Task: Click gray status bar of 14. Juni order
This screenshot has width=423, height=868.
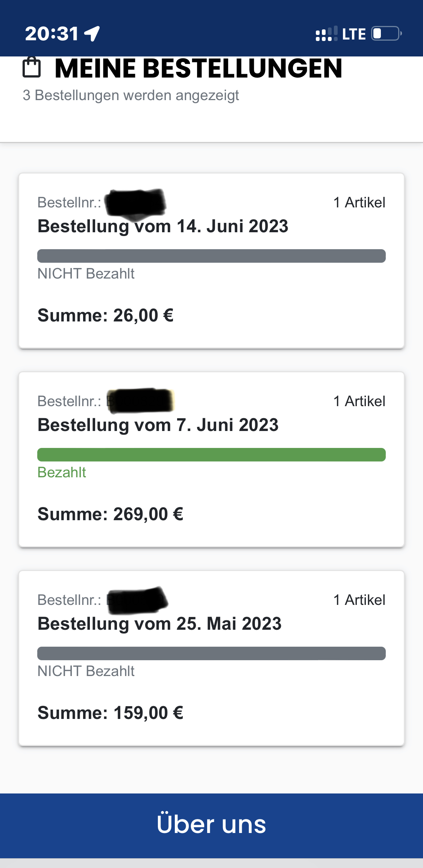Action: click(211, 256)
